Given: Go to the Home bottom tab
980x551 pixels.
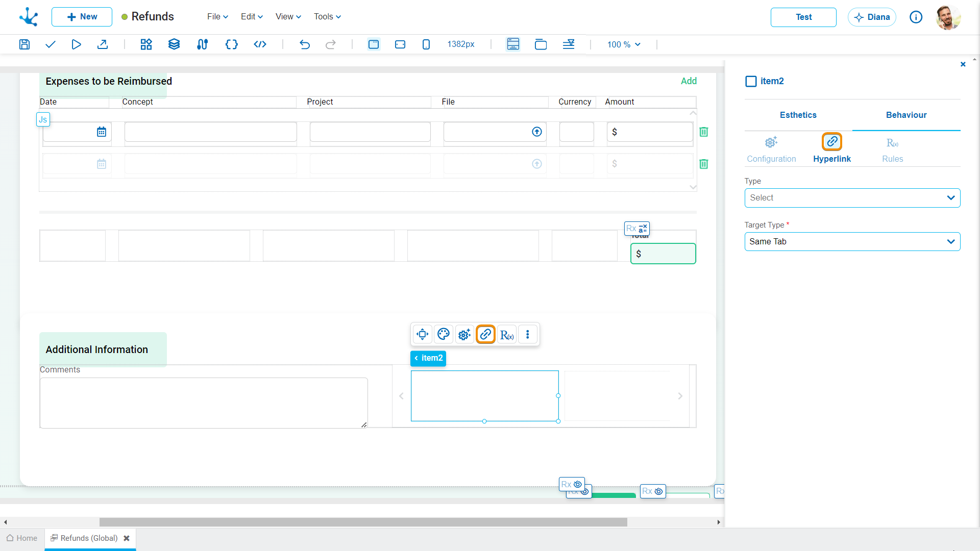Looking at the screenshot, I should [22, 538].
